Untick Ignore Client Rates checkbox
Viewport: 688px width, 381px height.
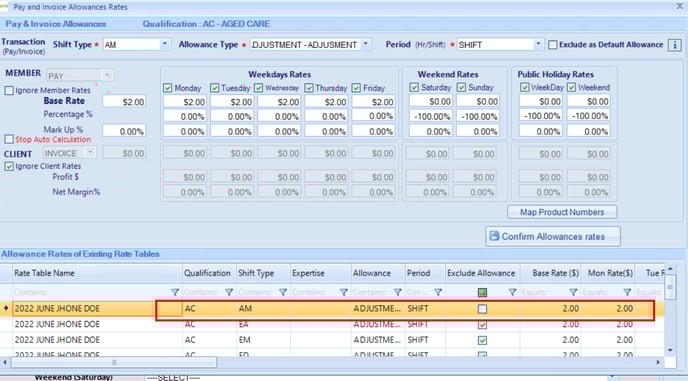9,166
